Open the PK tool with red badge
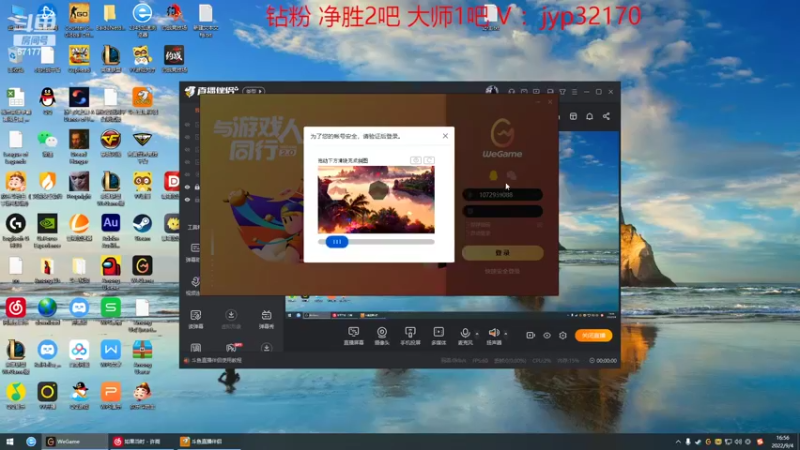This screenshot has width=800, height=450. pos(232,348)
